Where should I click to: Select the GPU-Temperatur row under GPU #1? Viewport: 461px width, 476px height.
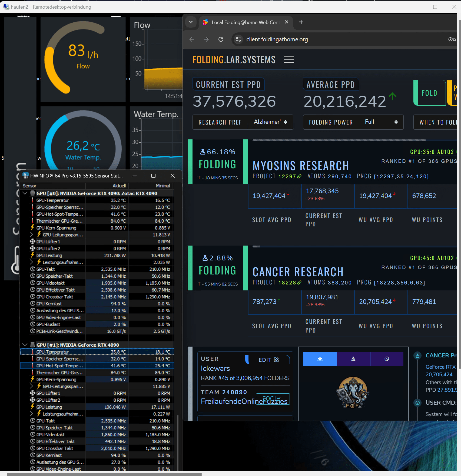[97, 352]
